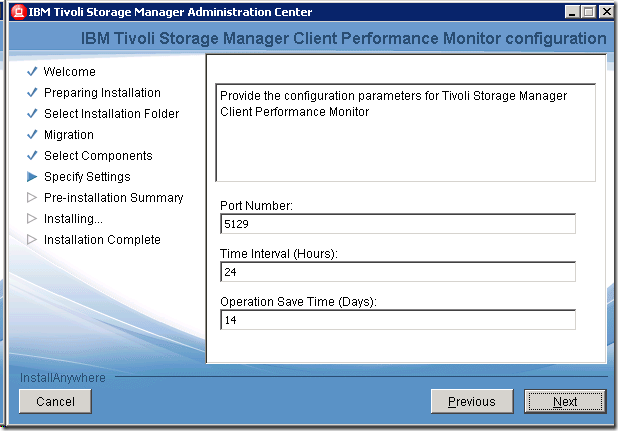Click the Specify Settings current-step arrow
Screen dimensions: 618x431
pos(32,177)
